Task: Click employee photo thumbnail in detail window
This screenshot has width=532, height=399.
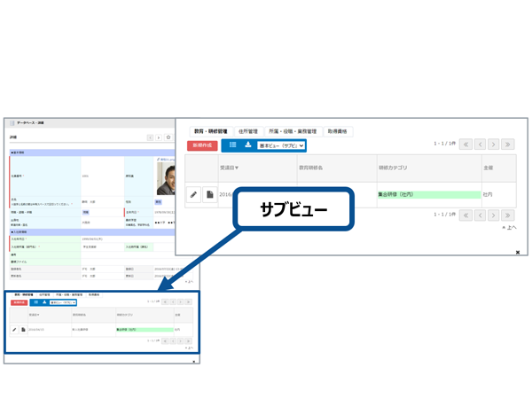Action: tap(166, 178)
